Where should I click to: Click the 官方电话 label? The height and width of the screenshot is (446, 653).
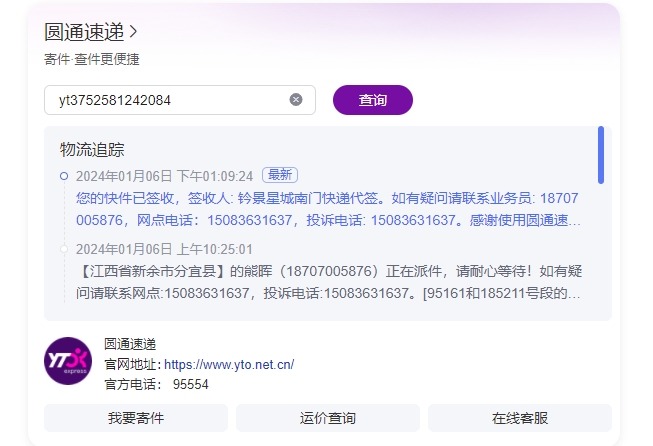pyautogui.click(x=132, y=384)
